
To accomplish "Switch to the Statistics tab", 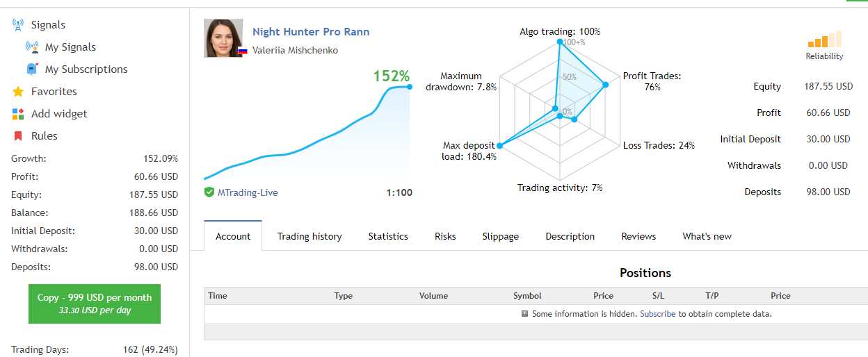I will click(388, 236).
